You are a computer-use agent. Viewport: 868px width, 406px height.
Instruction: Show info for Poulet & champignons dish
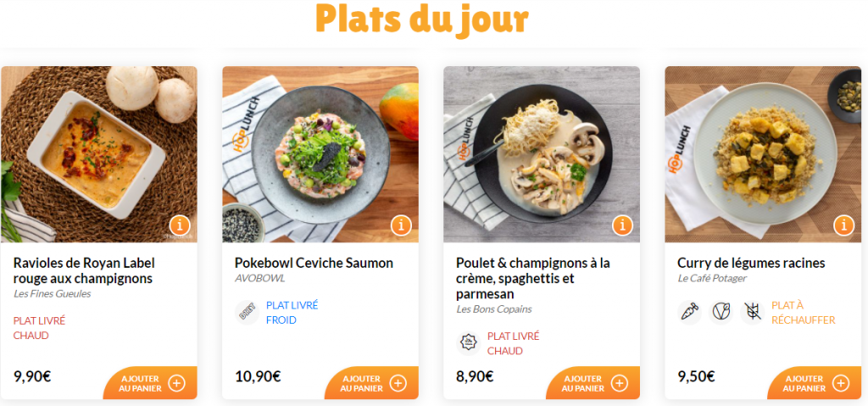point(622,225)
